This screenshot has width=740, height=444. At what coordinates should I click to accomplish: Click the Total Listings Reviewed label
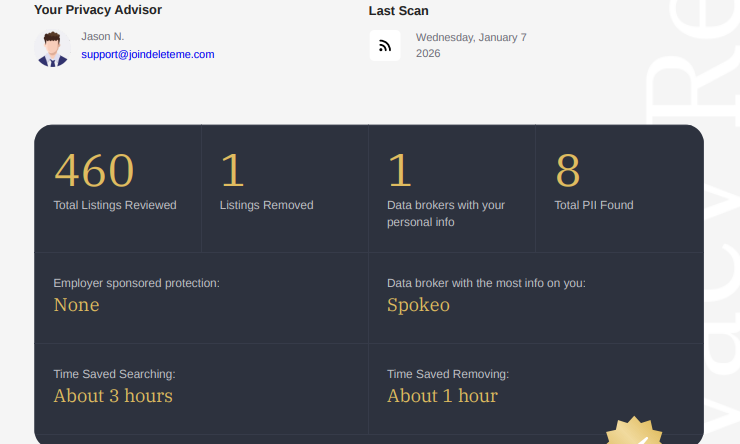[115, 205]
